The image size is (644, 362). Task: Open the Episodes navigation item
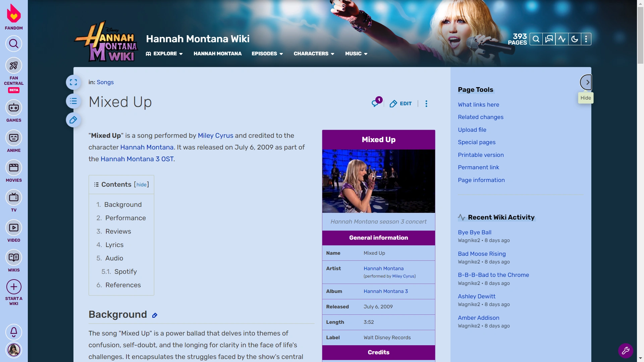point(267,54)
